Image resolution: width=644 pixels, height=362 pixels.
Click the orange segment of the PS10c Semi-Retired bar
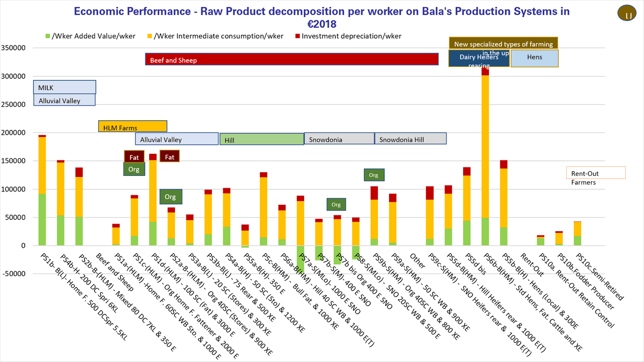[577, 228]
